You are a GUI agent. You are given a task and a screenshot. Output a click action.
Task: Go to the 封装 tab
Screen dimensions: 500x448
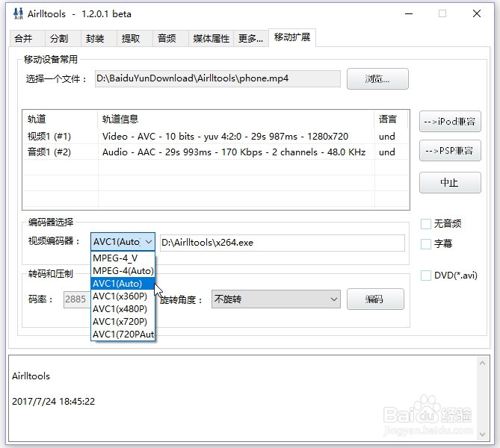[99, 39]
